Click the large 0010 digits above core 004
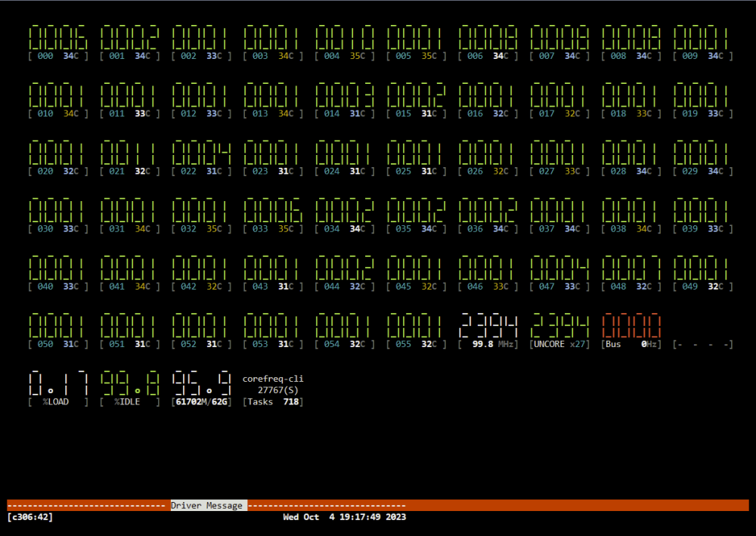Image resolution: width=756 pixels, height=536 pixels. (x=345, y=38)
